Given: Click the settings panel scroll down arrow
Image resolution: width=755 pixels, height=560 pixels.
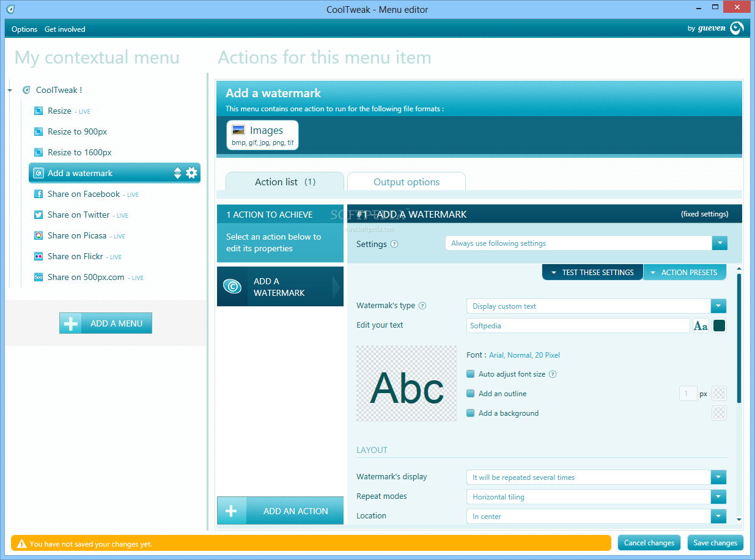Looking at the screenshot, I should [739, 520].
